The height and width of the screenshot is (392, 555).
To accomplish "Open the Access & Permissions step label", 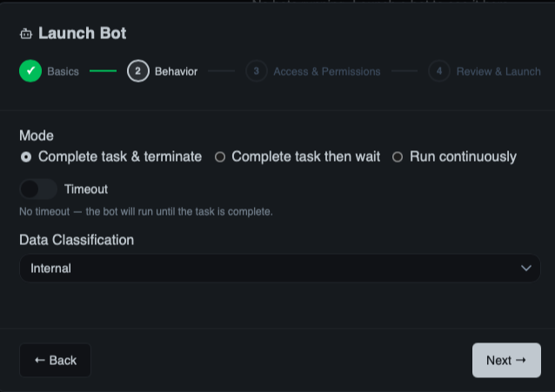I will 327,71.
